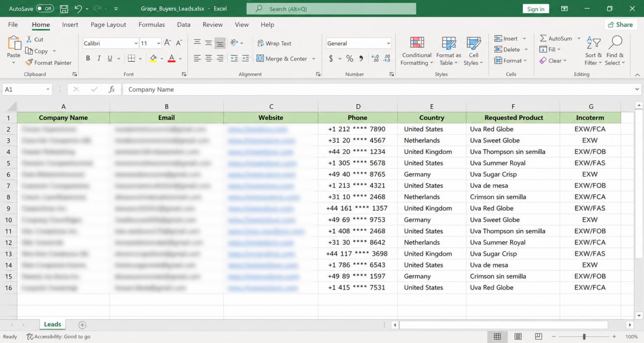The height and width of the screenshot is (343, 644).
Task: Toggle Align Left
Action: pos(197,58)
